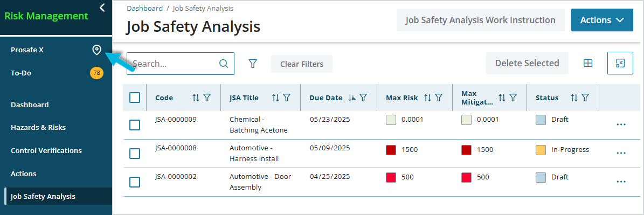Click the collapse view icon button

click(x=620, y=63)
